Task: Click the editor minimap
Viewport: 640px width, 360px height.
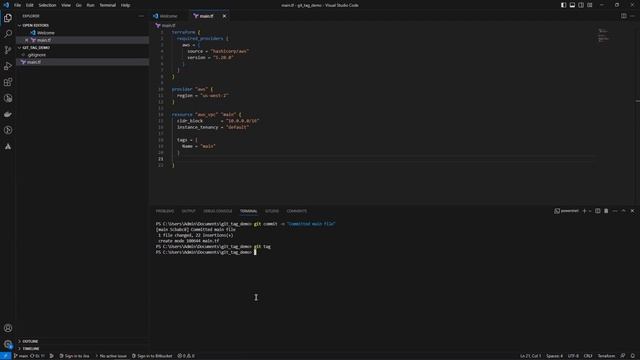Action: [603, 36]
